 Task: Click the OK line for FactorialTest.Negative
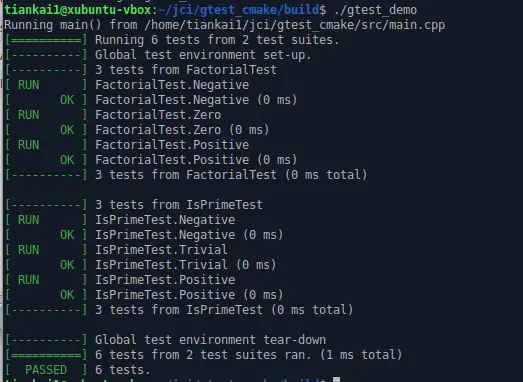[x=151, y=100]
